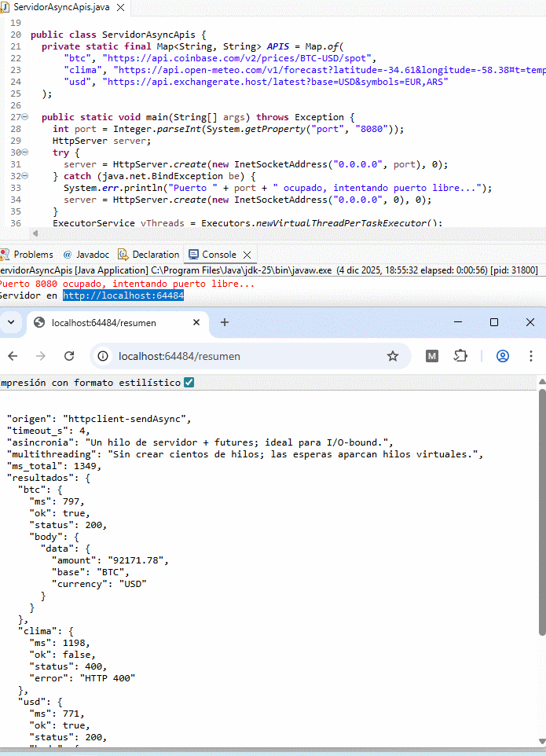The height and width of the screenshot is (756, 546).
Task: Click the address bar showing localhost:64484/resumen
Action: 236,356
